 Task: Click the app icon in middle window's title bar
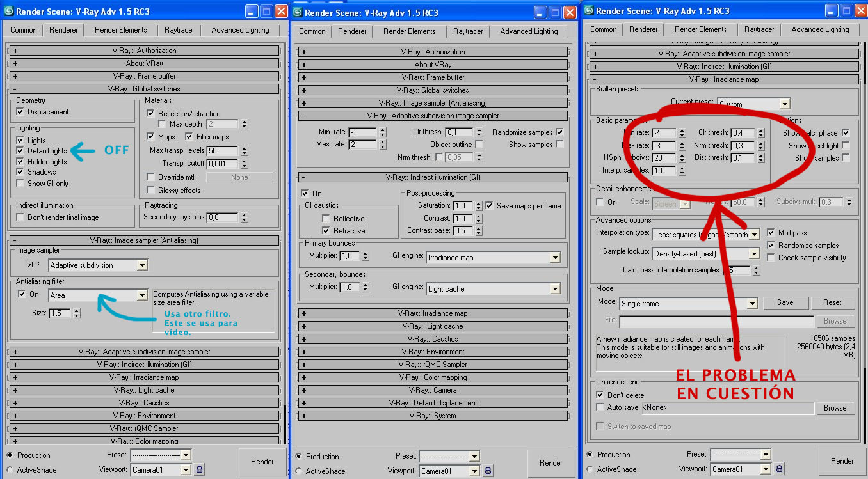click(x=297, y=13)
